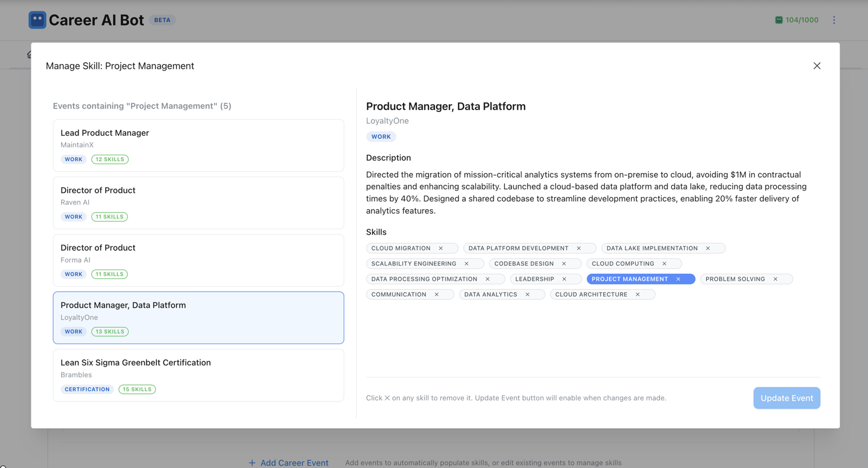The height and width of the screenshot is (468, 868).
Task: Remove the Cloud Computing skill
Action: pos(665,264)
